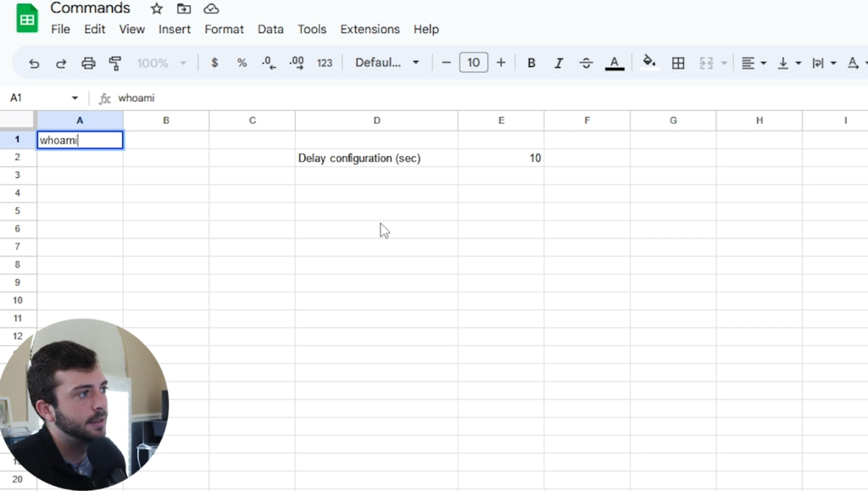Select column E header
This screenshot has width=868, height=491.
click(x=501, y=120)
